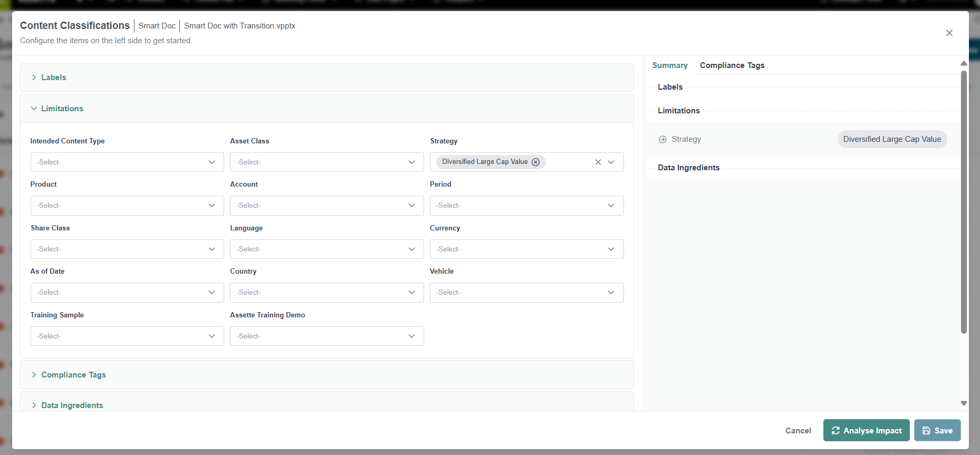Click the Analyse Impact button
This screenshot has width=980, height=455.
coord(867,431)
